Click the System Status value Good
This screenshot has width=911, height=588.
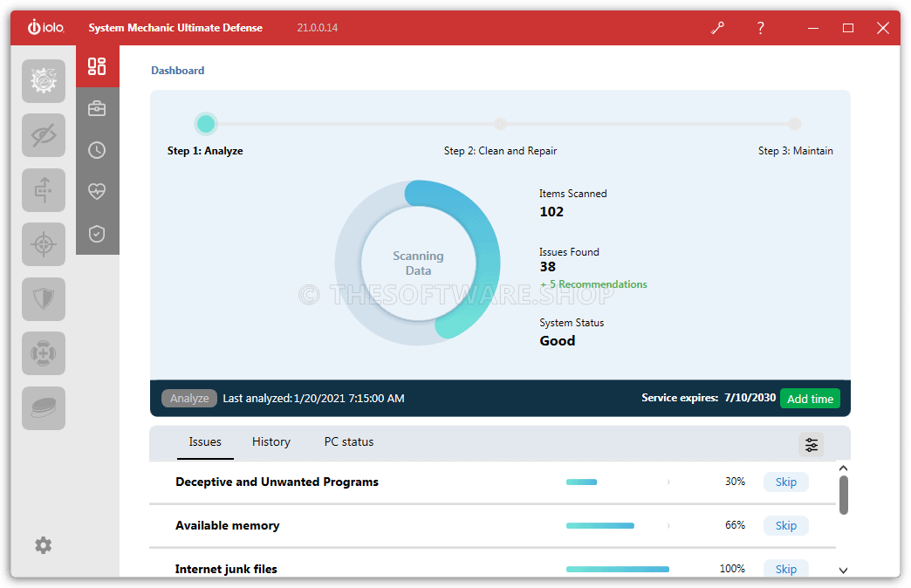pos(558,341)
